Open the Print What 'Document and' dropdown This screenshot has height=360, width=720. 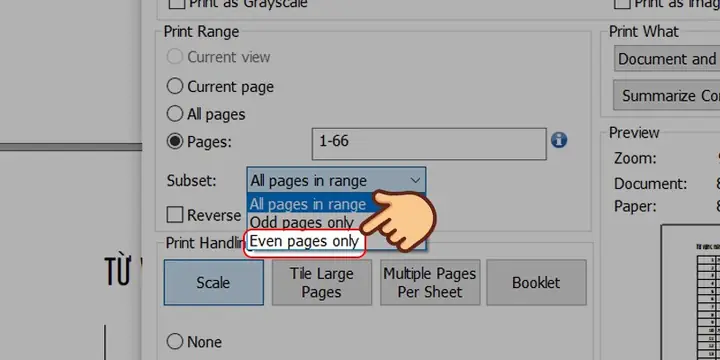tap(667, 59)
